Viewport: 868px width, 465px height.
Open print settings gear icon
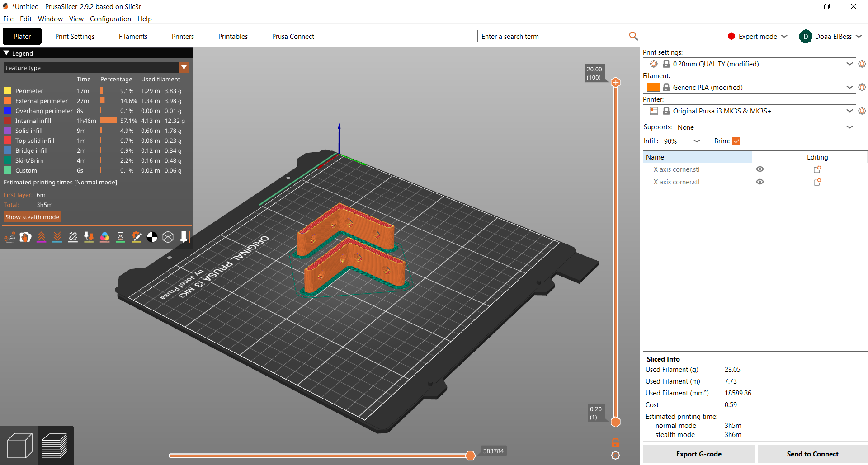tap(862, 64)
